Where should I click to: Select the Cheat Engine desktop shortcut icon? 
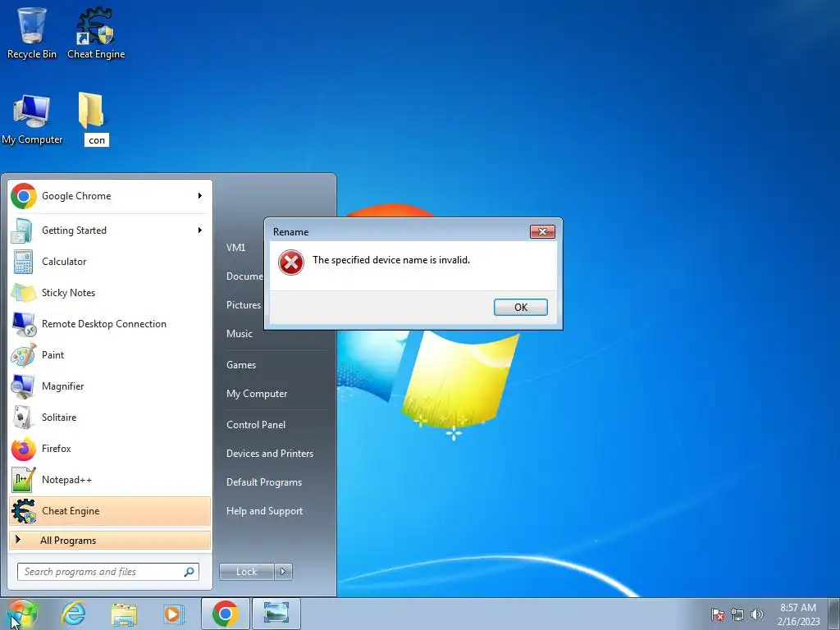pyautogui.click(x=96, y=32)
